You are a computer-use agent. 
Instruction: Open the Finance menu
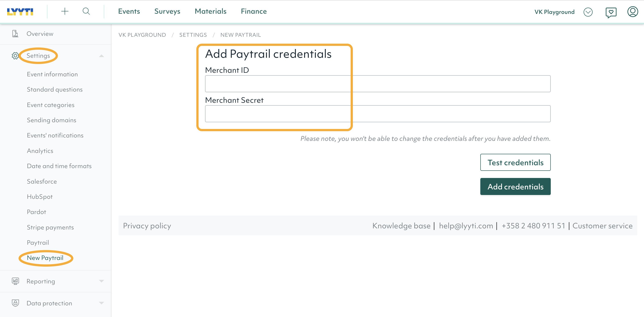pyautogui.click(x=254, y=11)
